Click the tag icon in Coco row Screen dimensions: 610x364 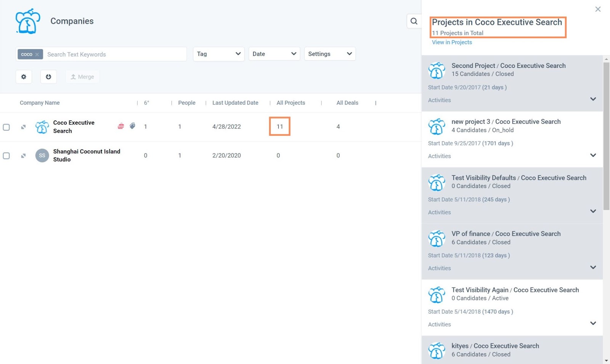click(x=132, y=126)
